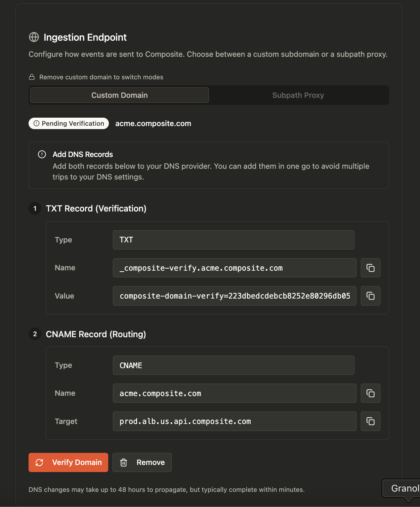This screenshot has height=507, width=420.
Task: Click the warning icon in Add DNS Records box
Action: tap(42, 154)
